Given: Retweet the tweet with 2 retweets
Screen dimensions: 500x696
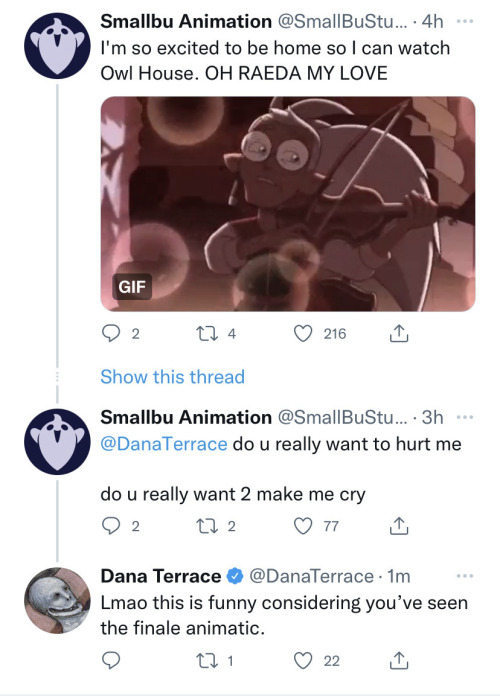Looking at the screenshot, I should (207, 526).
